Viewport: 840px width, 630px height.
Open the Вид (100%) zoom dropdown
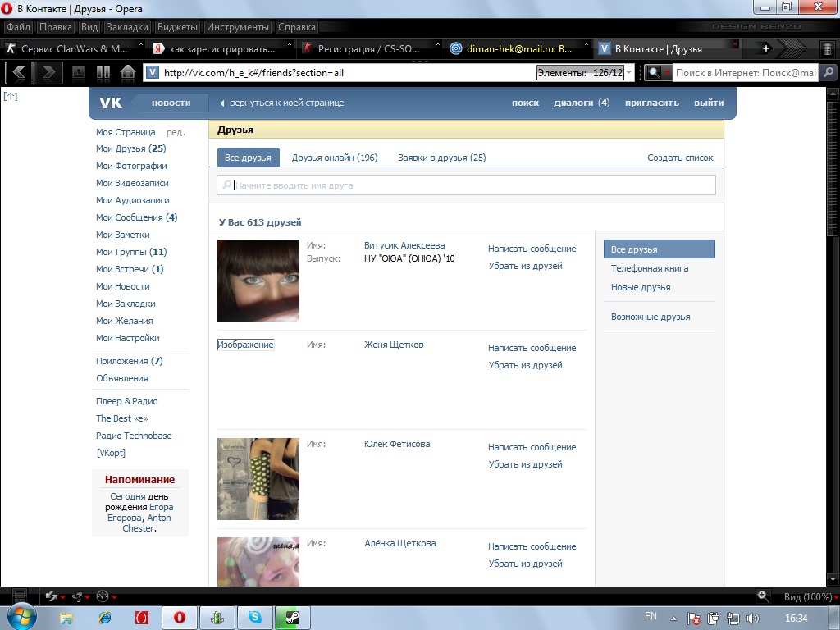[810, 596]
